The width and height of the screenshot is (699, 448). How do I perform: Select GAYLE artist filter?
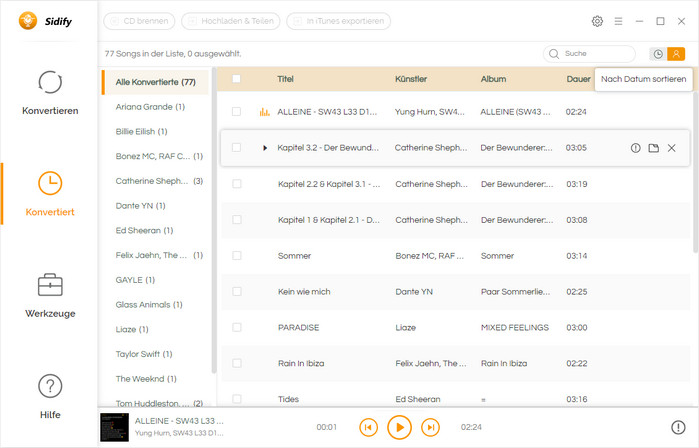click(x=135, y=280)
